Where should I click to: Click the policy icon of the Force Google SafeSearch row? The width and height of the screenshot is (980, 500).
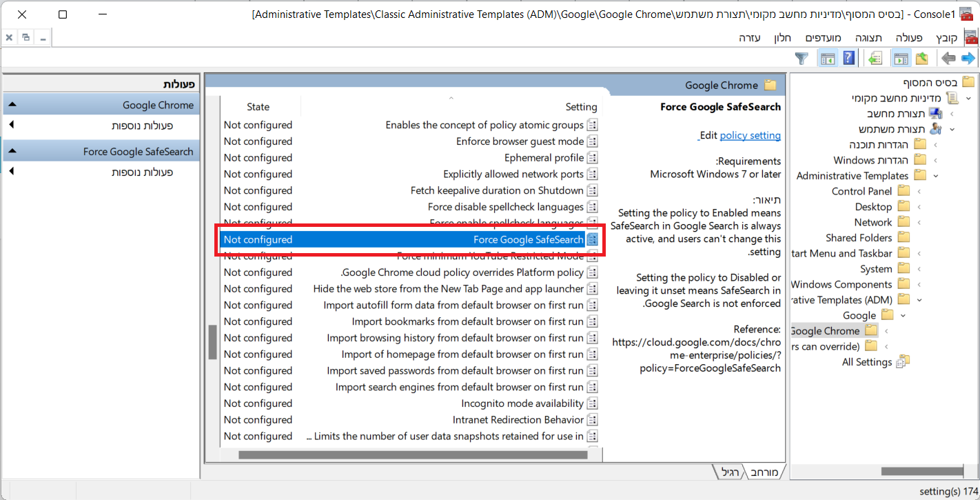click(x=592, y=240)
